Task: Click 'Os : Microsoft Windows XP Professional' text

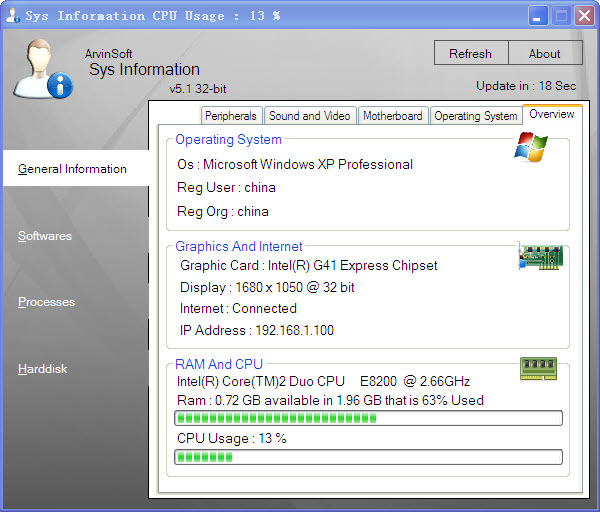Action: (x=295, y=165)
